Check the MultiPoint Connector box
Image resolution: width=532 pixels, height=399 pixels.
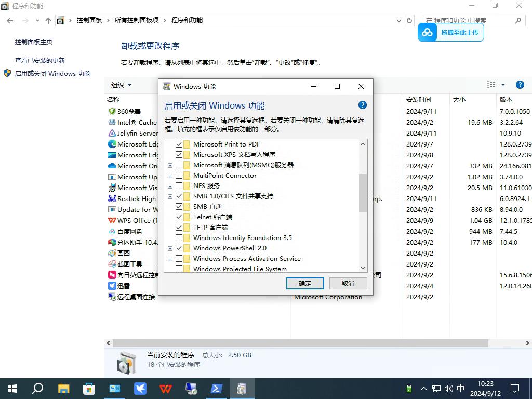click(x=179, y=176)
